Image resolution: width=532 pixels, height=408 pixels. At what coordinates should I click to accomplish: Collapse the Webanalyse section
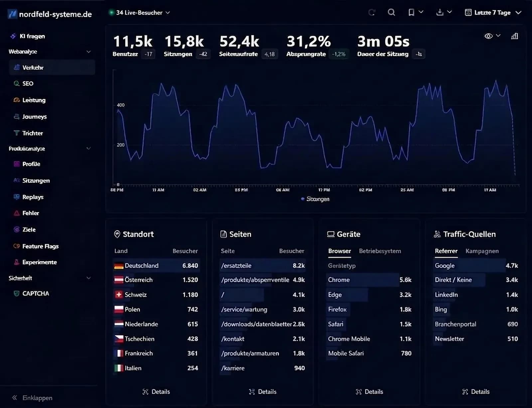click(x=88, y=52)
